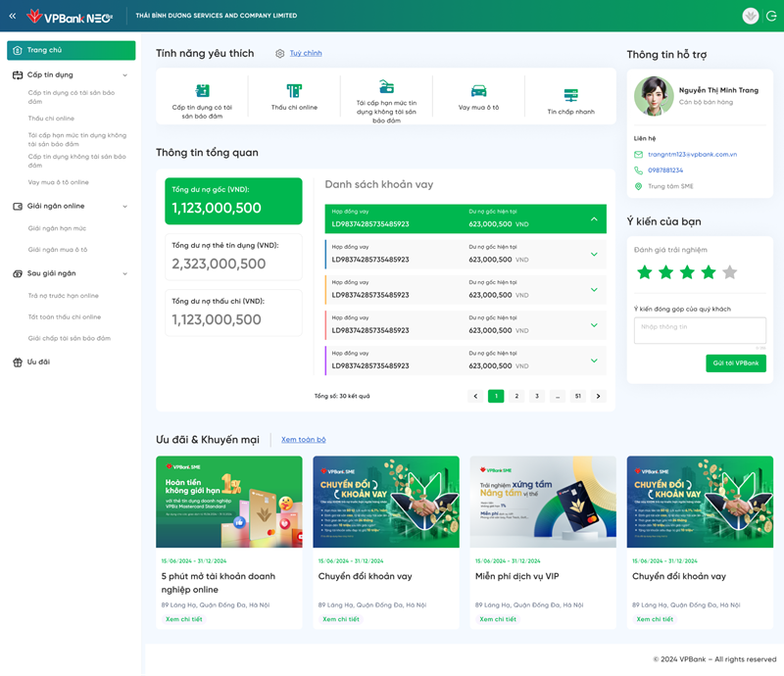
Task: Jump to page 51 in pagination
Action: click(x=578, y=397)
